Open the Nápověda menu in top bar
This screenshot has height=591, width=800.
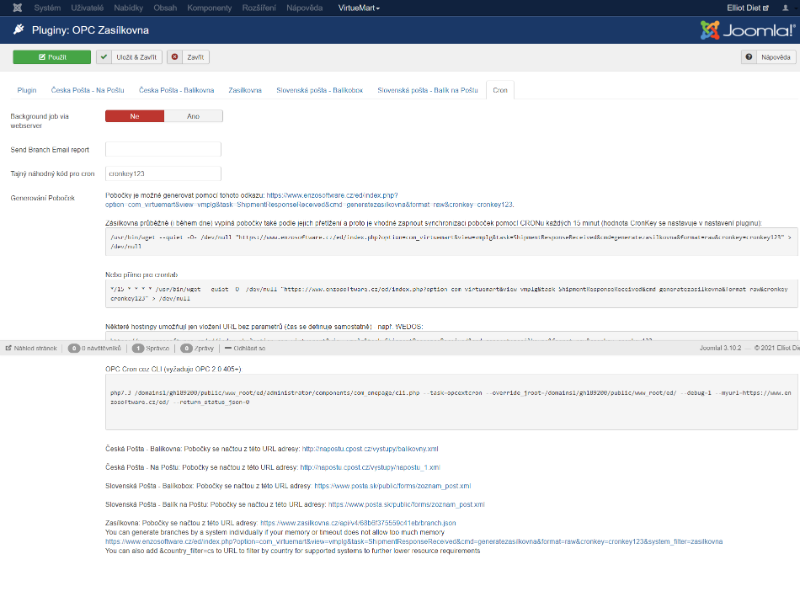(305, 8)
